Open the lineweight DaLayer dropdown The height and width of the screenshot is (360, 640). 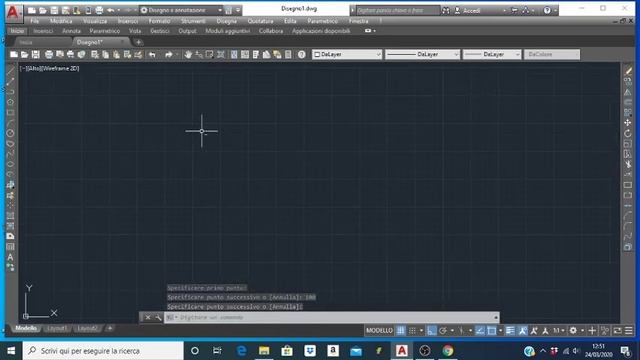click(492, 54)
